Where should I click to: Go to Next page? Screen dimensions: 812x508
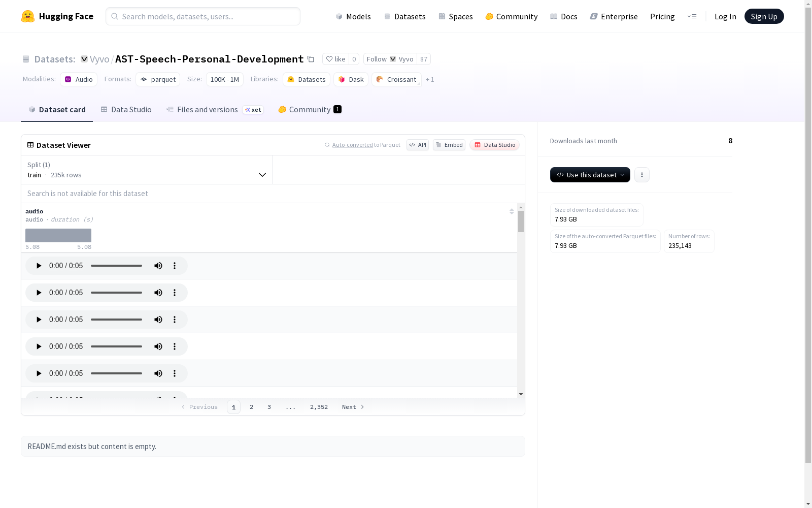(353, 407)
